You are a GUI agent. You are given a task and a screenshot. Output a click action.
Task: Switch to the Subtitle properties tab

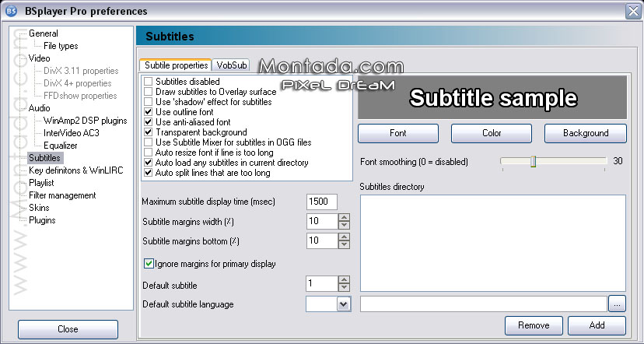pyautogui.click(x=176, y=65)
